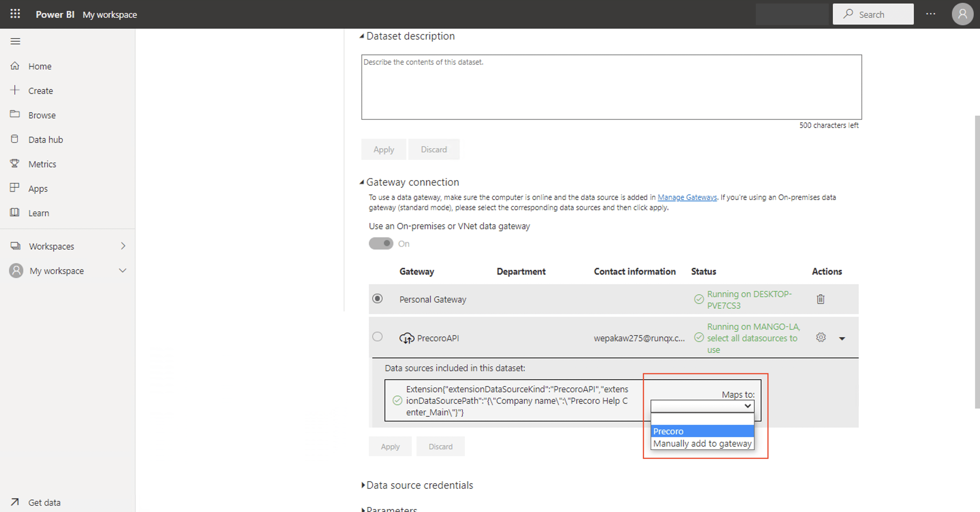Choose Precoro in the Maps to list
Image resolution: width=980 pixels, height=512 pixels.
[702, 431]
